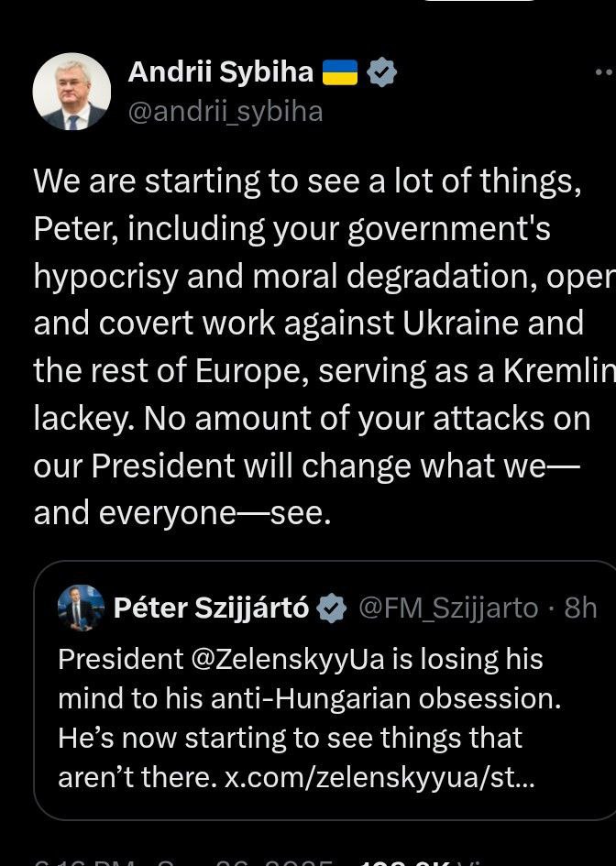Open the views count at the bottom
Viewport: 616px width, 866px height.
420,862
